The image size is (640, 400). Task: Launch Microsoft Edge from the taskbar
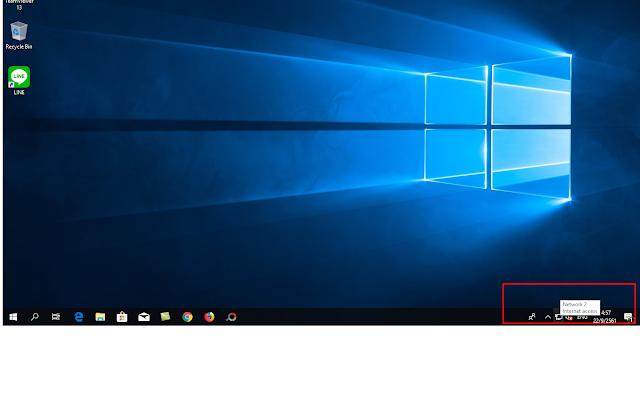pos(79,317)
